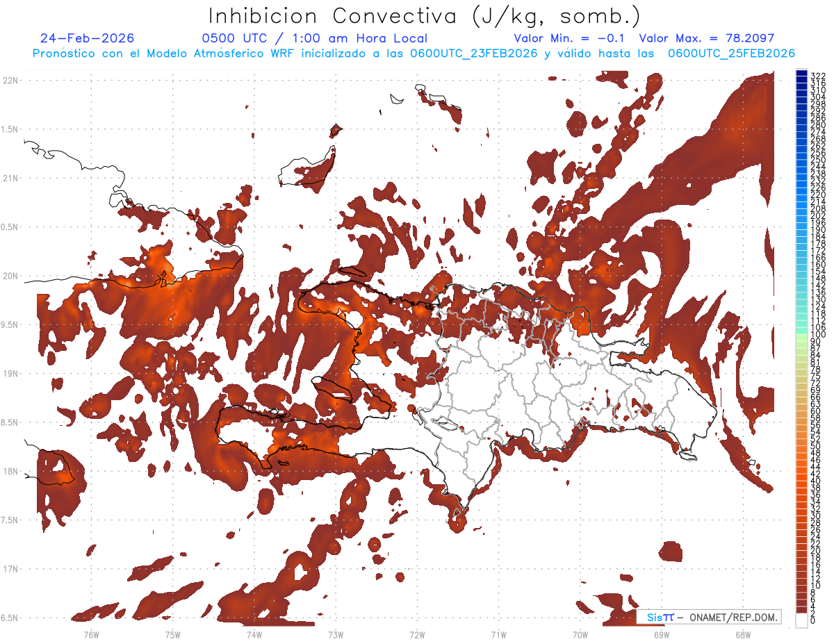Screen dimensions: 834x644
Task: Click the '72W' longitude label
Action: [x=417, y=634]
